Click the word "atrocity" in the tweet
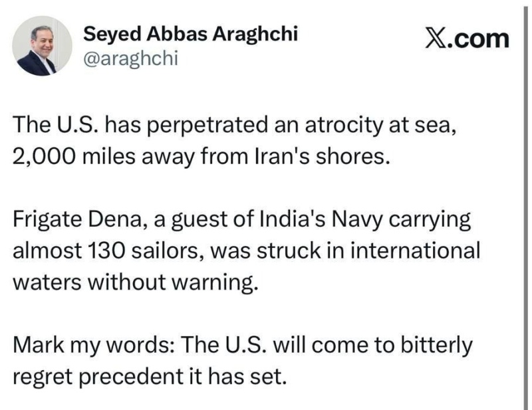This screenshot has height=410, width=532. 336,124
